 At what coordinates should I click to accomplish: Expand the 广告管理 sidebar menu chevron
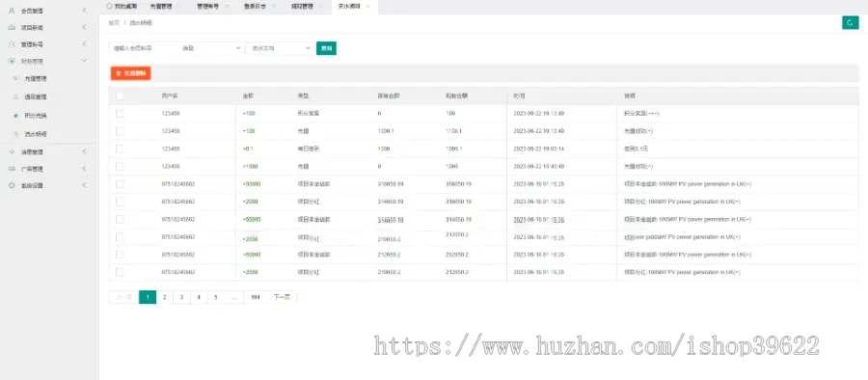tap(84, 169)
